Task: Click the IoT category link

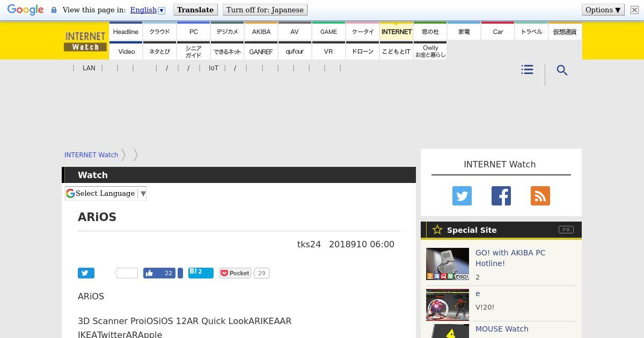Action: [214, 68]
